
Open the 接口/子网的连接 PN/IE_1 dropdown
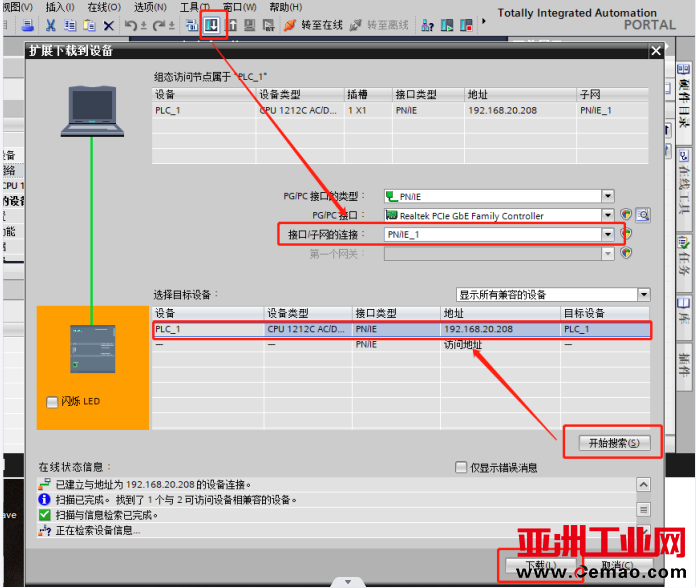(607, 234)
